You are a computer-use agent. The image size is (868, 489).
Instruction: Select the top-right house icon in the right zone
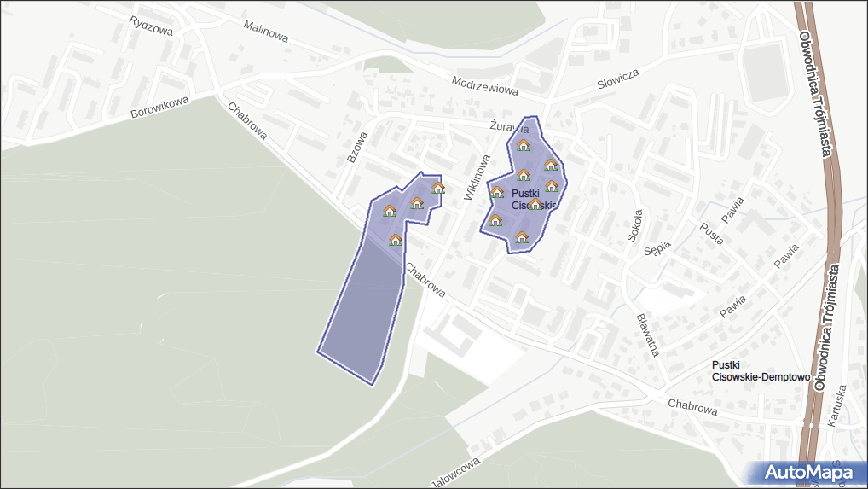point(551,164)
